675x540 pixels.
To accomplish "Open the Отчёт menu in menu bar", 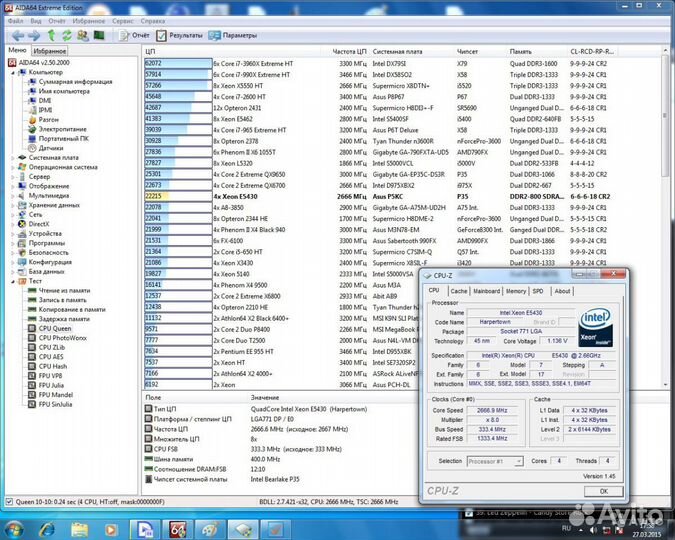I will [x=57, y=21].
